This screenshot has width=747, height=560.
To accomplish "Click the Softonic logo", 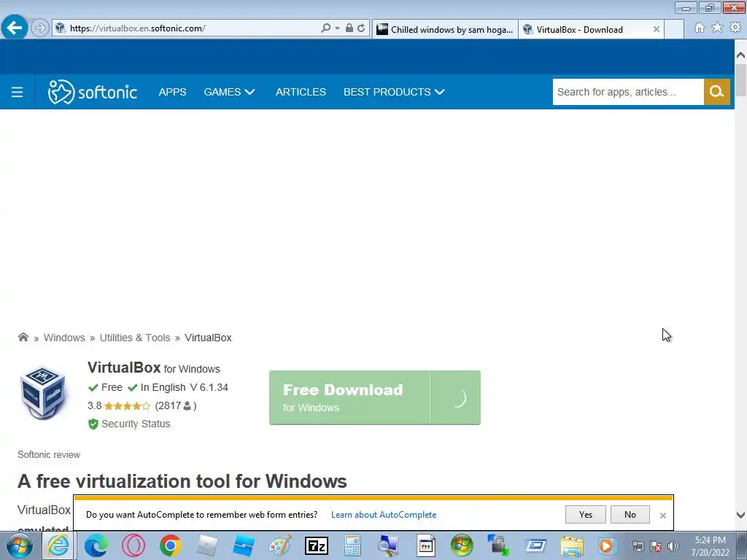I will coord(93,91).
